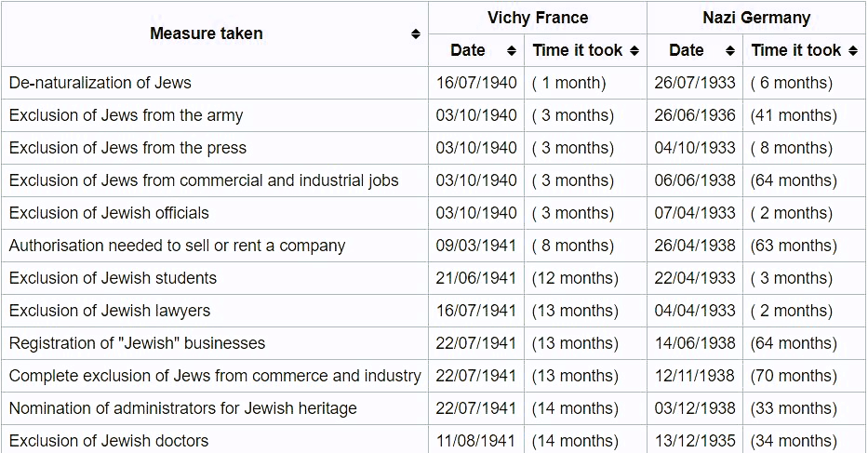Screen dimensions: 868x453
Task: Sort table by Measure taken column
Action: [415, 33]
